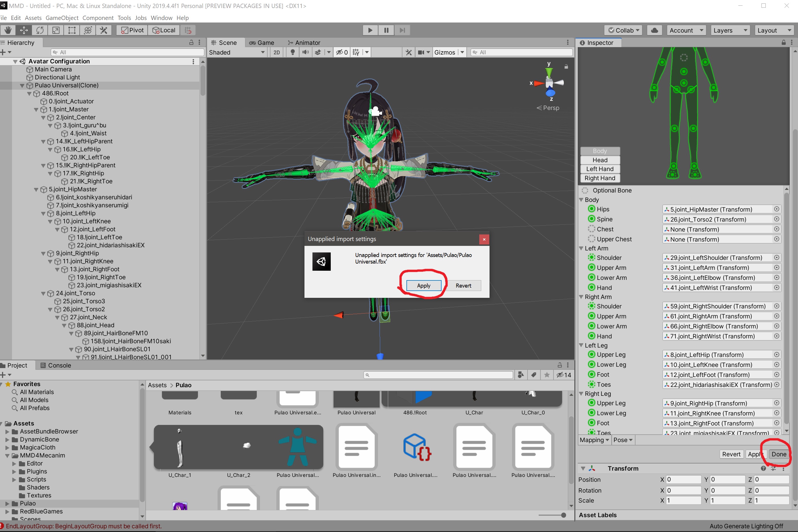The width and height of the screenshot is (798, 532).
Task: Collapse the 24.joint_Torso tree node
Action: (x=43, y=294)
